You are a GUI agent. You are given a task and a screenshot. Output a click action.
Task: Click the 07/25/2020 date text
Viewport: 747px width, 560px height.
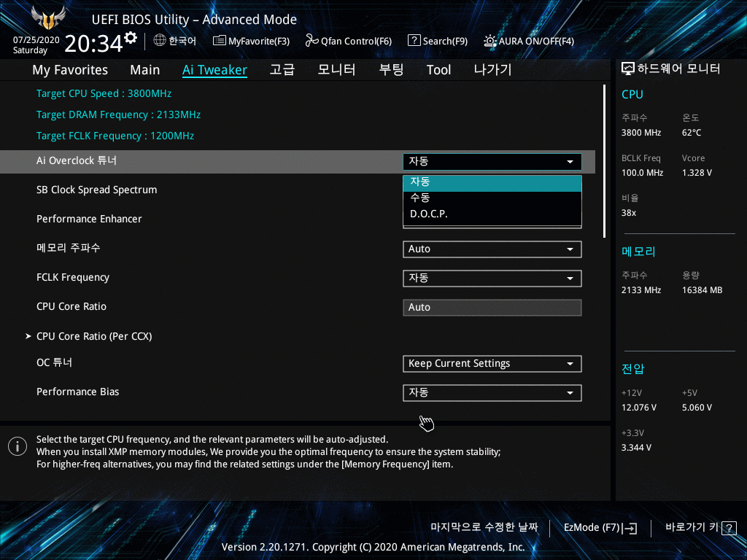pyautogui.click(x=36, y=40)
